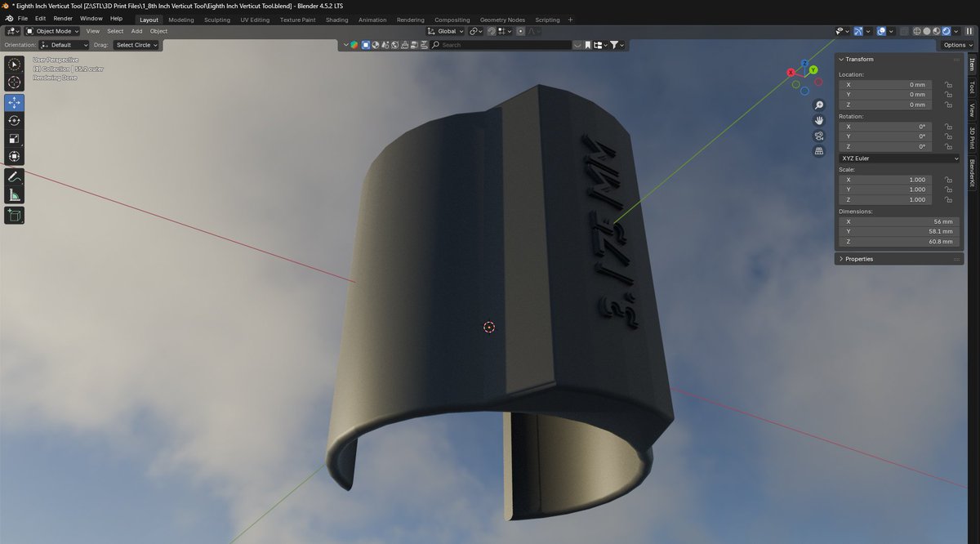The width and height of the screenshot is (980, 544).
Task: Click the transform pivot point icon
Action: coord(475,31)
